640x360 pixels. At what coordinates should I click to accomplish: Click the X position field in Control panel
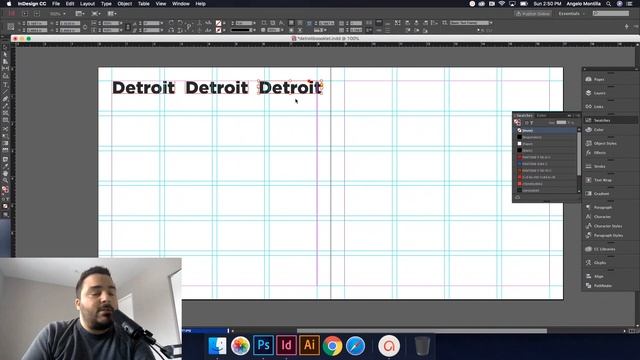click(x=37, y=23)
